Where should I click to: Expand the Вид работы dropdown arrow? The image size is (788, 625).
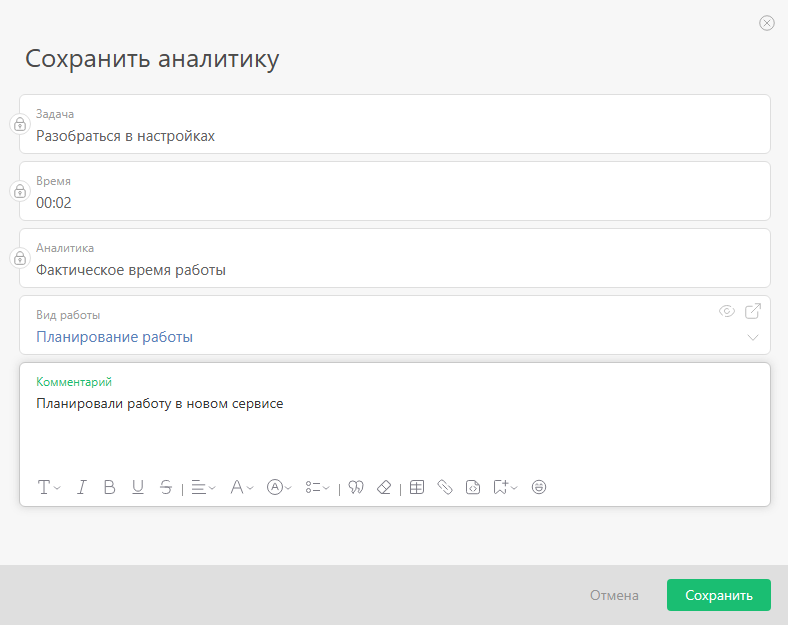[x=753, y=337]
